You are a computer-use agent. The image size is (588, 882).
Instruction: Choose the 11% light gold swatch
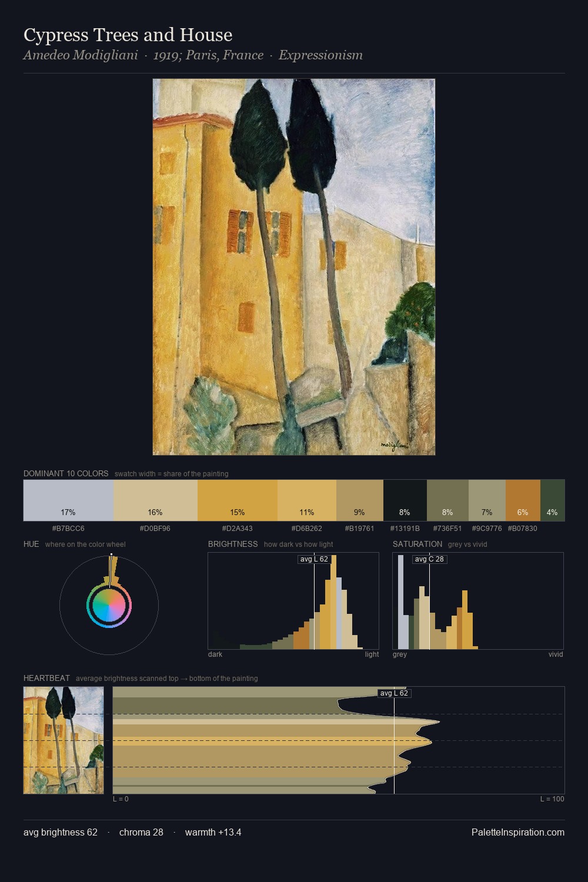(307, 500)
